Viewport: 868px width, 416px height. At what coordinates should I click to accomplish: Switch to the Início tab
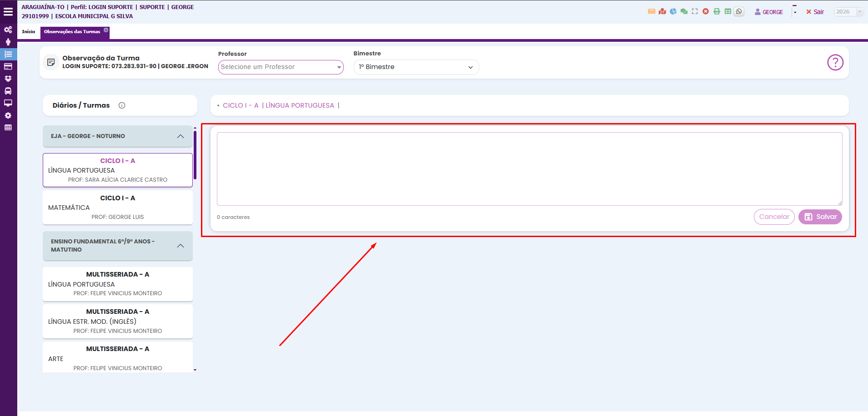pos(29,32)
